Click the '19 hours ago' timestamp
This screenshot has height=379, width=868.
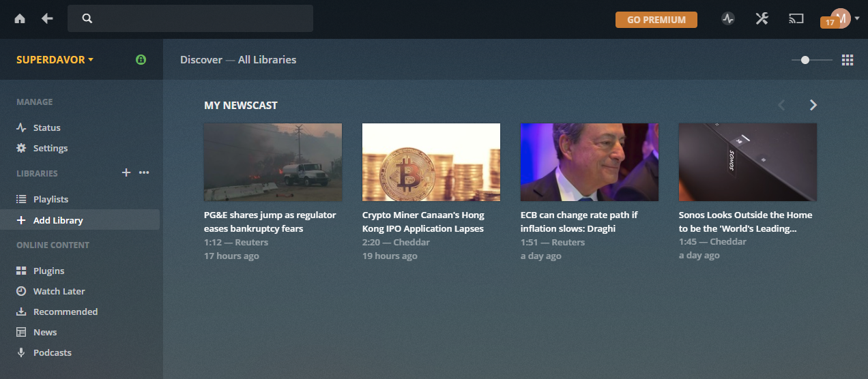click(x=390, y=256)
